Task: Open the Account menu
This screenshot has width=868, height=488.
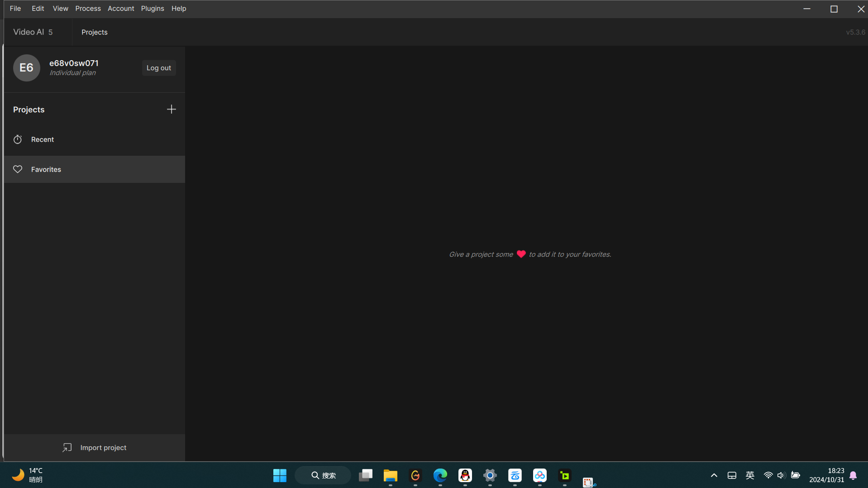Action: [x=120, y=9]
